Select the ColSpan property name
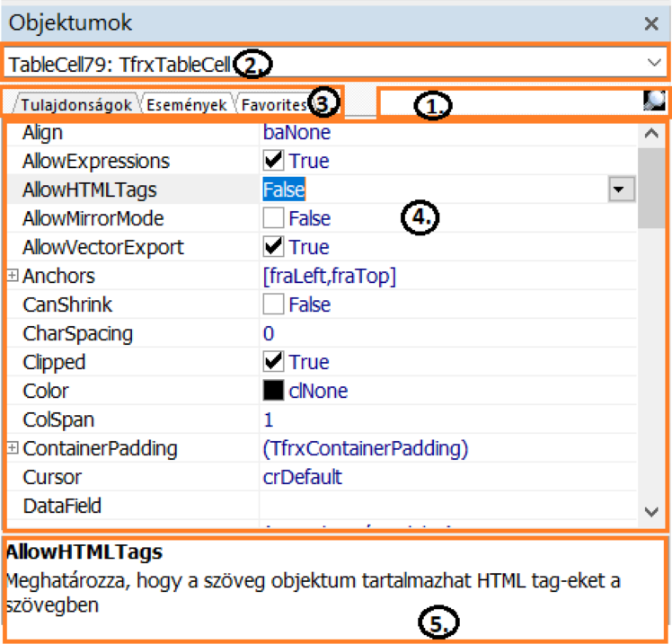This screenshot has width=672, height=644. click(58, 420)
